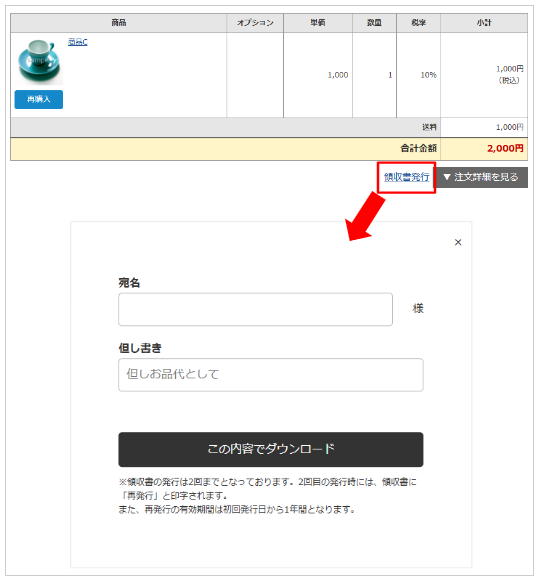Click the オプション column header

[255, 23]
